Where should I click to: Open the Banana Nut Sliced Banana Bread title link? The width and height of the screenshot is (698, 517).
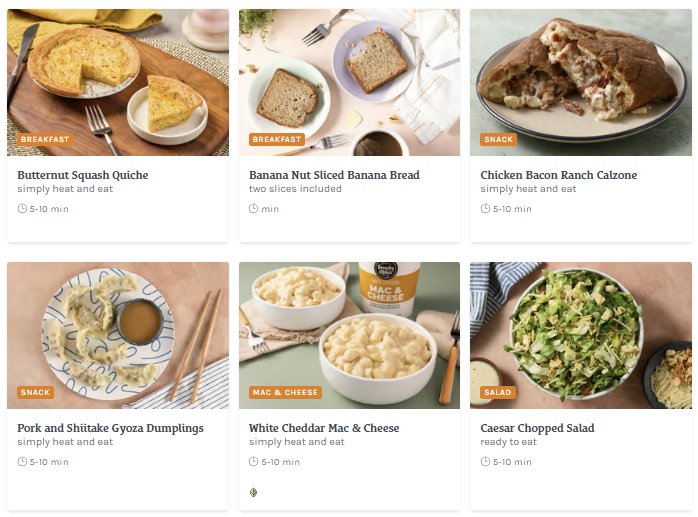pos(334,175)
